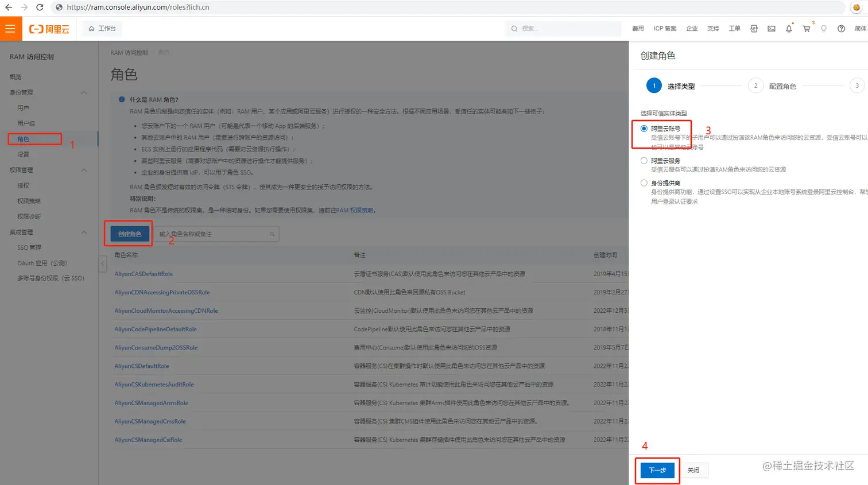Open the help question mark icon
Image resolution: width=868 pixels, height=485 pixels.
[841, 29]
